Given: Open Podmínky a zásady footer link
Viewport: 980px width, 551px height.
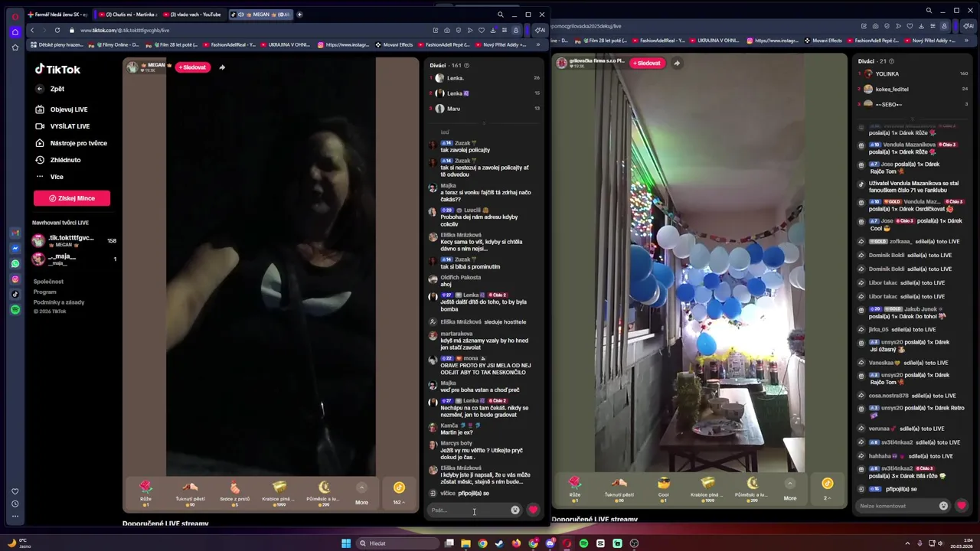Looking at the screenshot, I should [x=59, y=302].
